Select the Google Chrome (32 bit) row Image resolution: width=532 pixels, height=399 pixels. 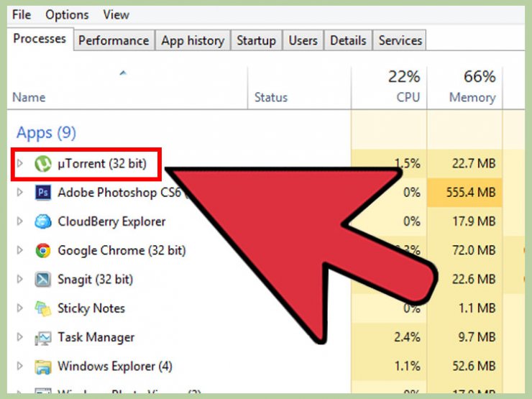(x=266, y=250)
